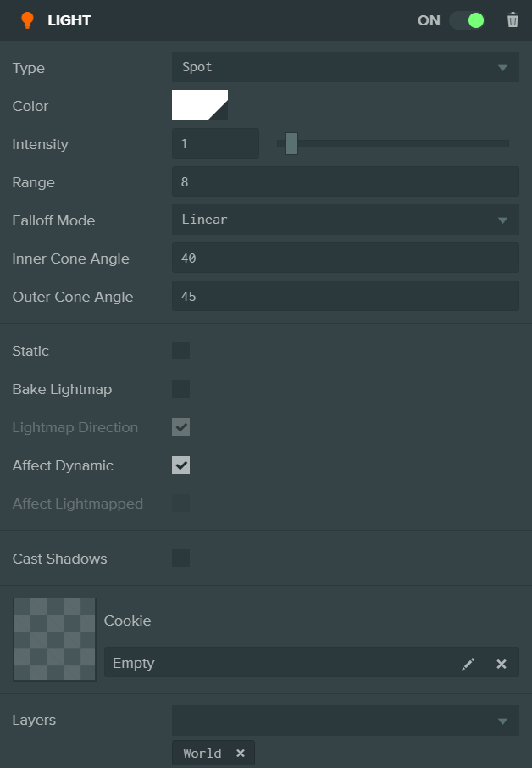Click the Outer Cone Angle field
Image resolution: width=532 pixels, height=768 pixels.
(x=345, y=297)
